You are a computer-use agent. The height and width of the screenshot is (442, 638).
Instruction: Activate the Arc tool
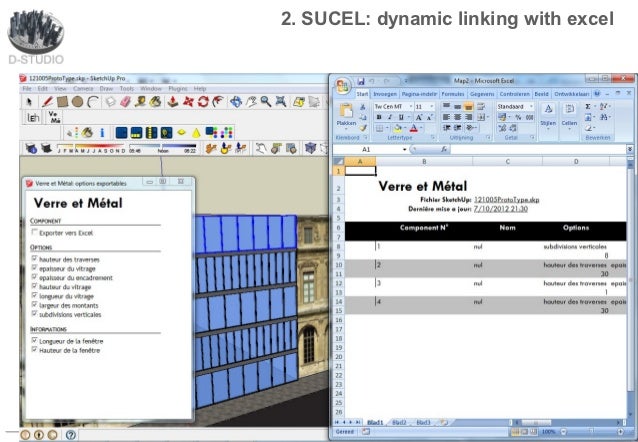tap(93, 102)
